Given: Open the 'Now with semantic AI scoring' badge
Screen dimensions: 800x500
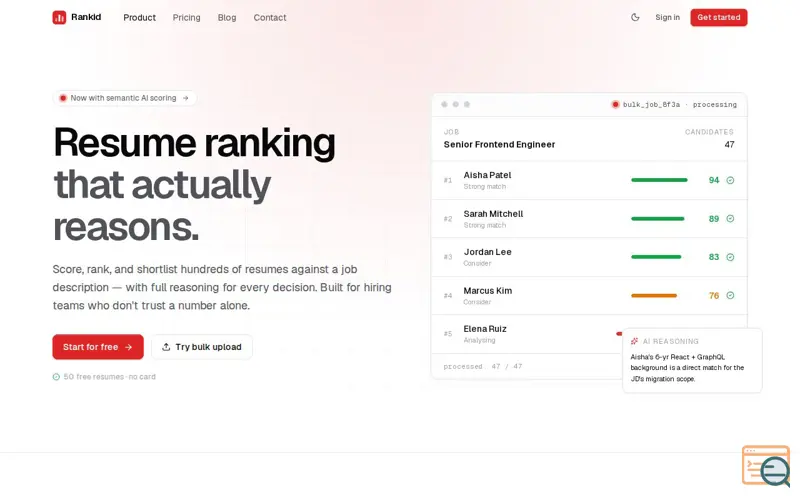Looking at the screenshot, I should coord(124,98).
